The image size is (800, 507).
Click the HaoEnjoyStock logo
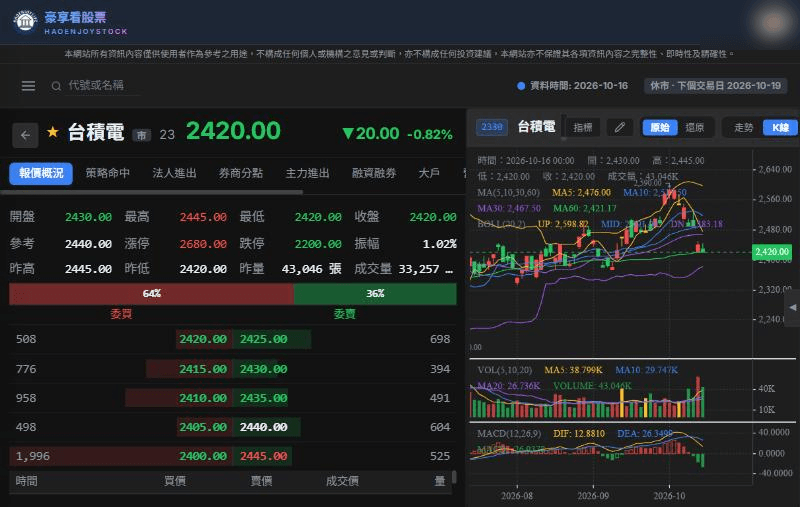[x=69, y=22]
